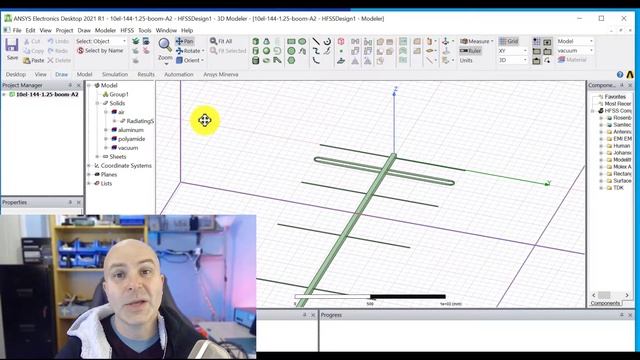Viewport: 640px width, 360px height.
Task: Open the Measure dropdown arrow
Action: 492,41
